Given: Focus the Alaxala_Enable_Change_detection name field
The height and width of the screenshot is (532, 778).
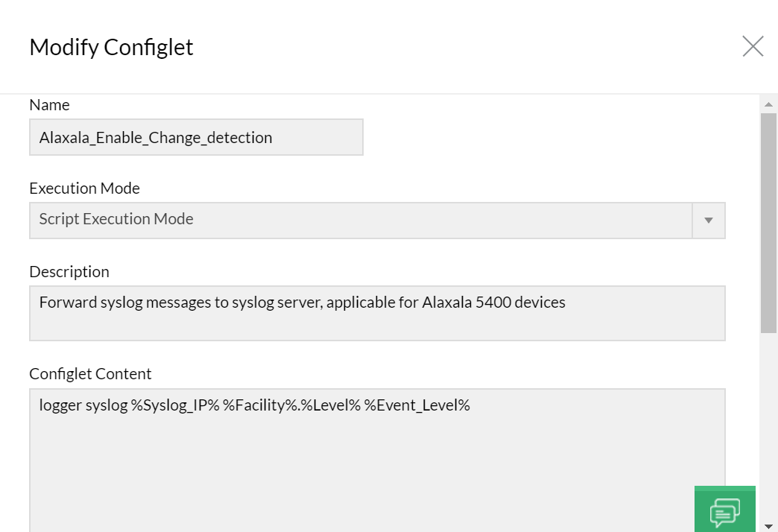Looking at the screenshot, I should pyautogui.click(x=196, y=138).
